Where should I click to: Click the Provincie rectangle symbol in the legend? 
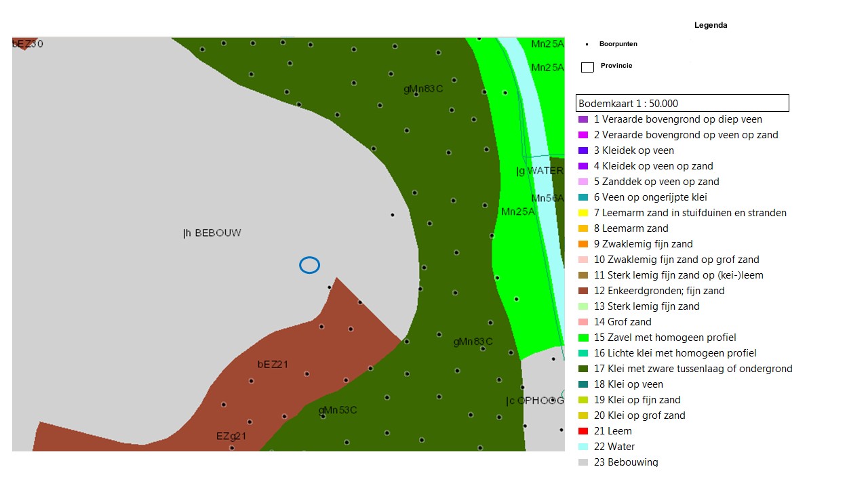pyautogui.click(x=587, y=67)
